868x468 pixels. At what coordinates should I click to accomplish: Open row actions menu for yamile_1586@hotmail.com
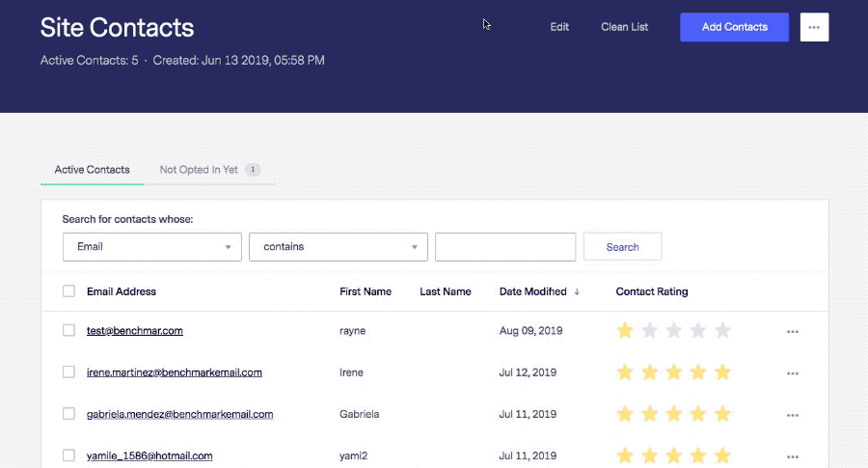[x=793, y=457]
